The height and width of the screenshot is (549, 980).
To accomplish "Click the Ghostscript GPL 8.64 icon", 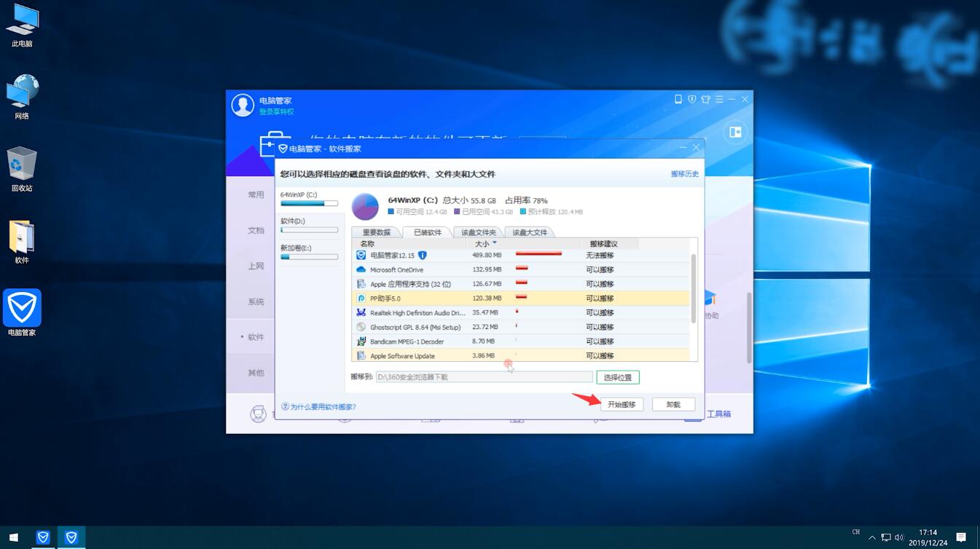I will [x=361, y=327].
